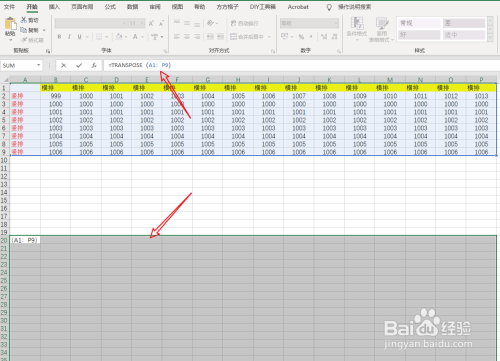The height and width of the screenshot is (361, 500).
Task: Click the Percent Style icon
Action: click(x=301, y=37)
